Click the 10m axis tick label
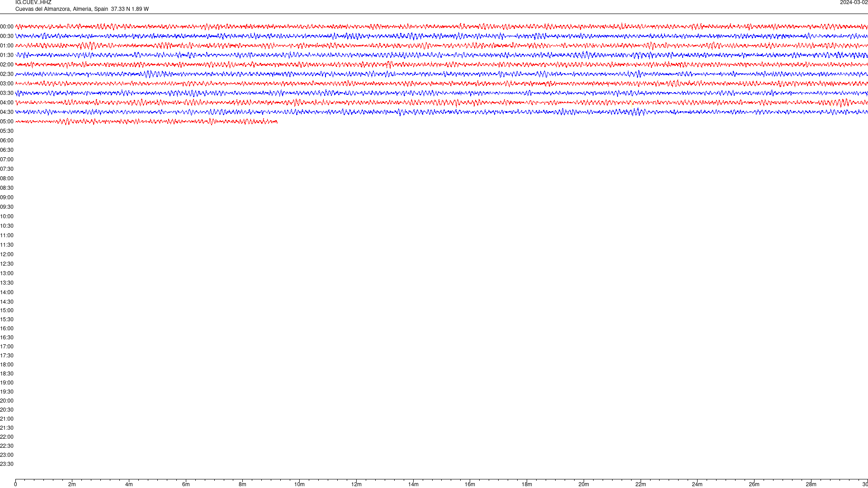This screenshot has width=868, height=488. click(299, 484)
